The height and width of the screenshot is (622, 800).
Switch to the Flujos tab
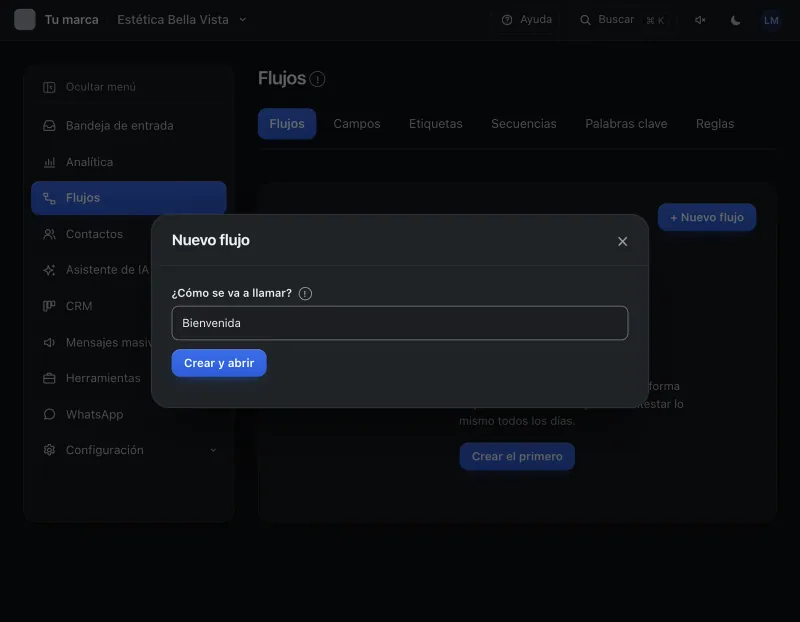[287, 124]
